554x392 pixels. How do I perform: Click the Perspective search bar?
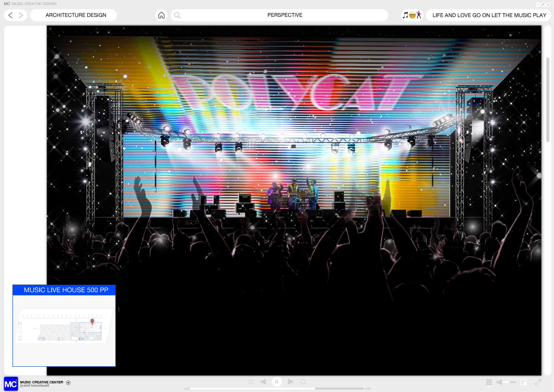(x=285, y=15)
